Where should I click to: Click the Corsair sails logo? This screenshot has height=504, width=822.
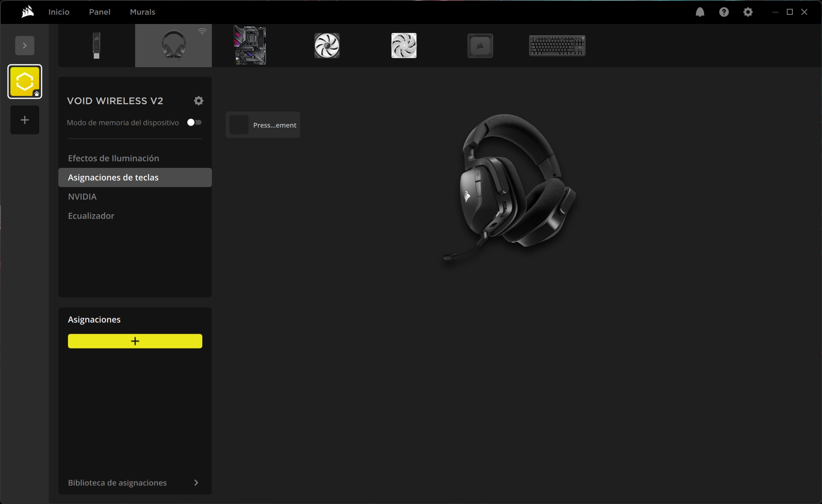[28, 12]
